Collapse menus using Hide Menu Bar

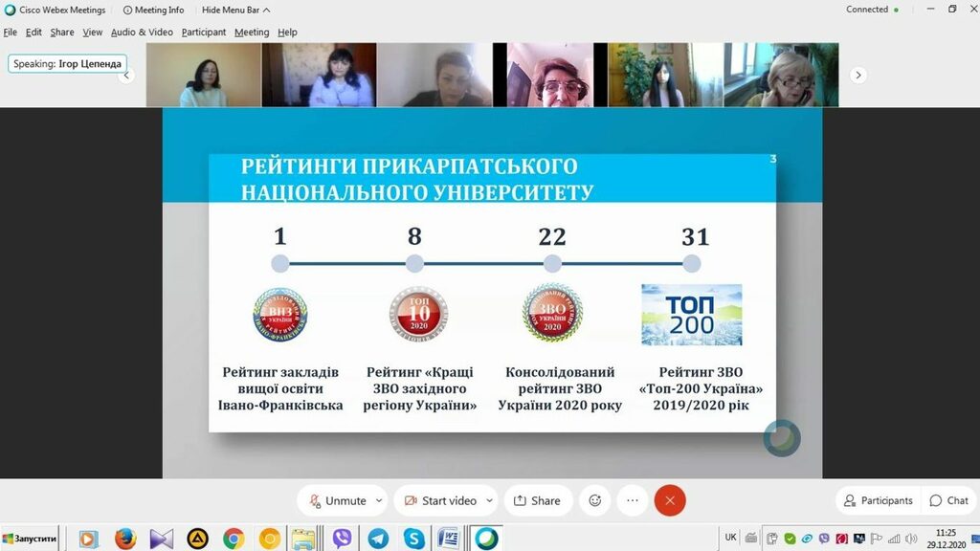[235, 10]
